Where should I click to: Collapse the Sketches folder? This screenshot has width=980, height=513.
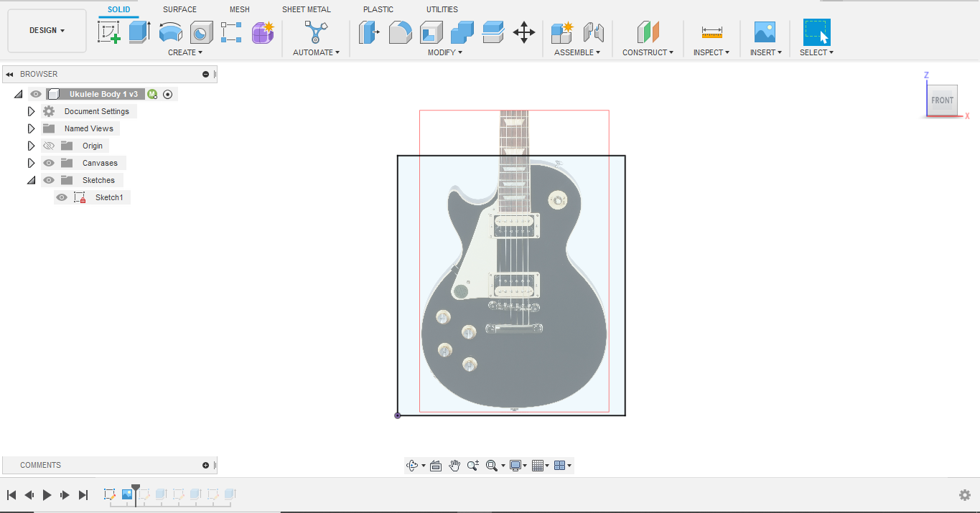(31, 180)
